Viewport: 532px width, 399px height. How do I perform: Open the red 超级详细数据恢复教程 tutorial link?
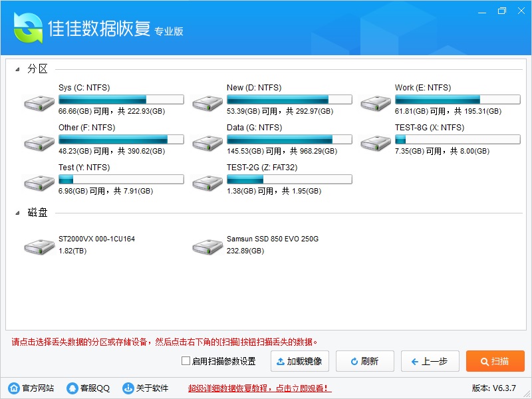click(259, 388)
